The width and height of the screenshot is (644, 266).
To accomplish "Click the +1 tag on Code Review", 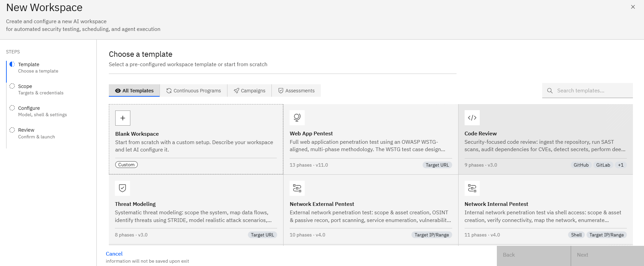I will click(620, 165).
